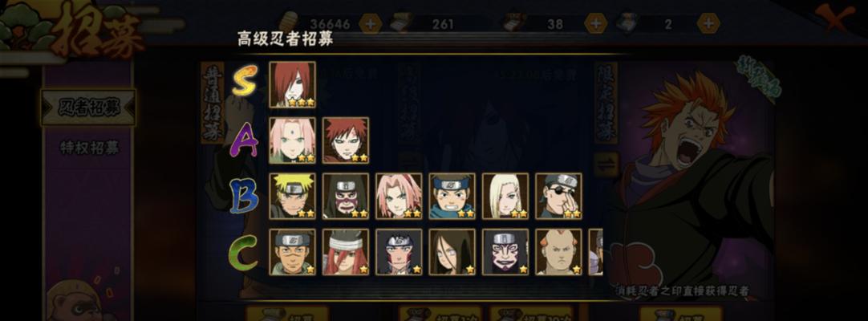Click the plus icon beside 38 scrolls
868x321 pixels.
point(595,24)
